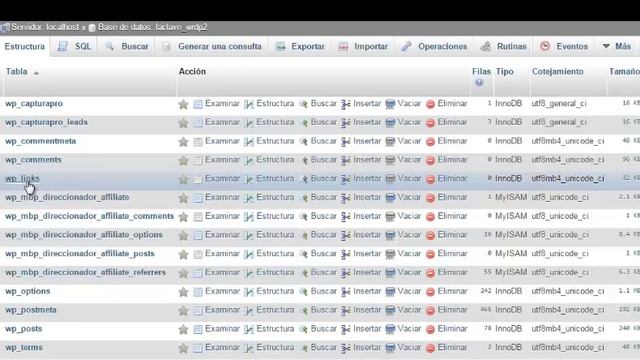Sort tables by the Tabla column header

17,71
